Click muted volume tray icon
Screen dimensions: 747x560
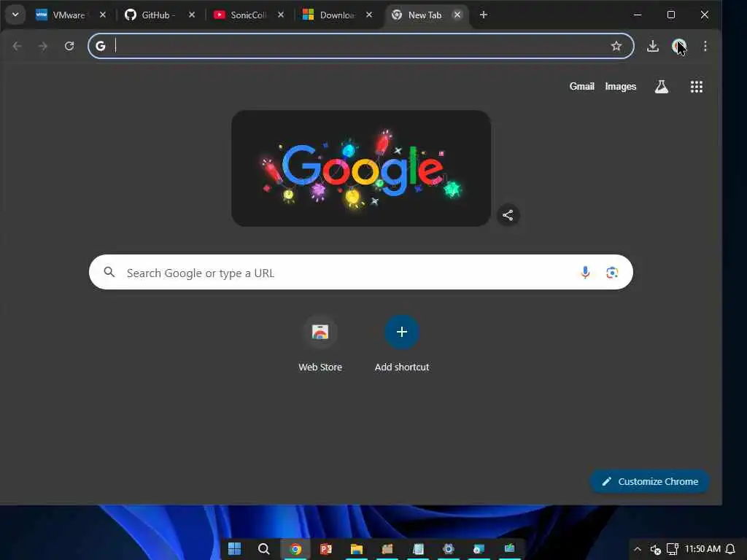[x=655, y=549]
